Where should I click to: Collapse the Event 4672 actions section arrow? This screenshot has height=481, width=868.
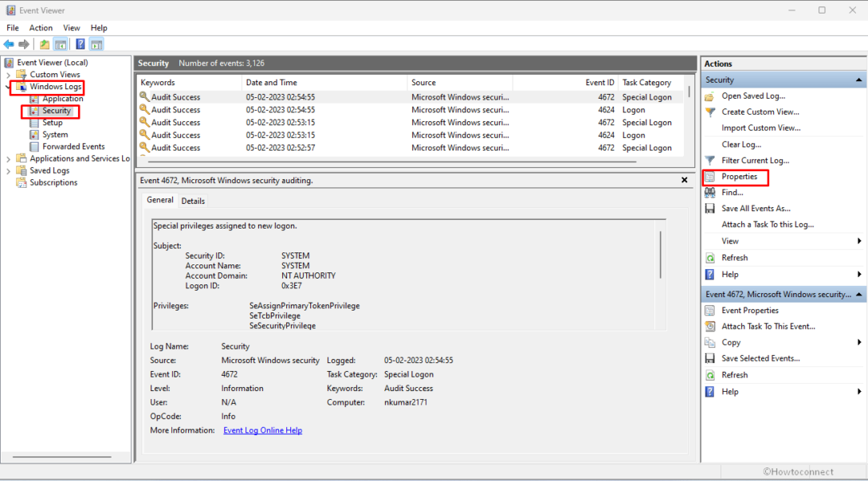click(858, 295)
